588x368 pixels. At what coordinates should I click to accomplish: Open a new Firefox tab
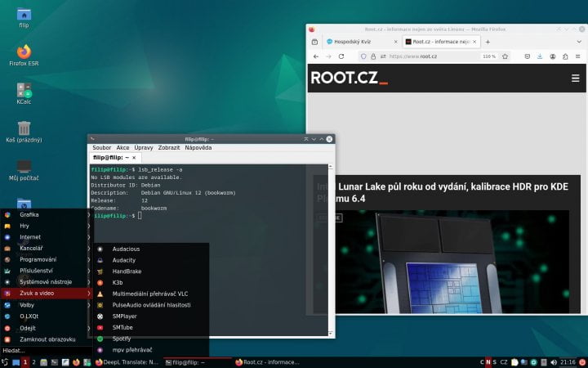click(488, 42)
